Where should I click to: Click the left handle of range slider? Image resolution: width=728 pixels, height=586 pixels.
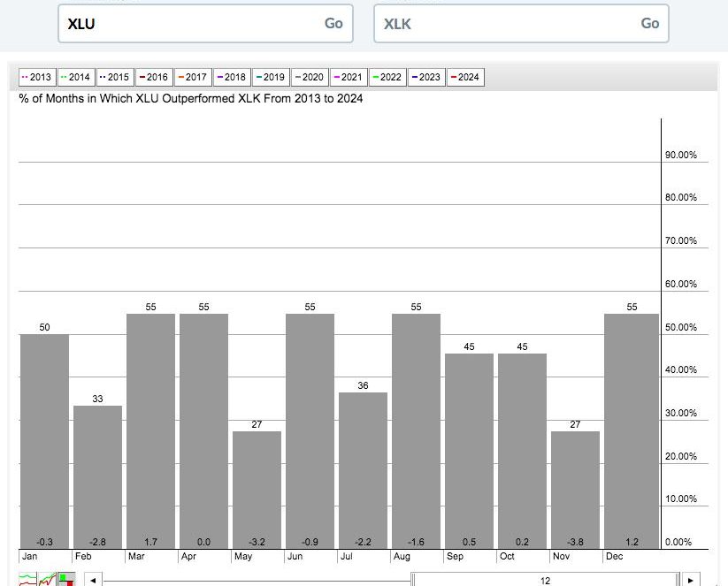[x=413, y=580]
